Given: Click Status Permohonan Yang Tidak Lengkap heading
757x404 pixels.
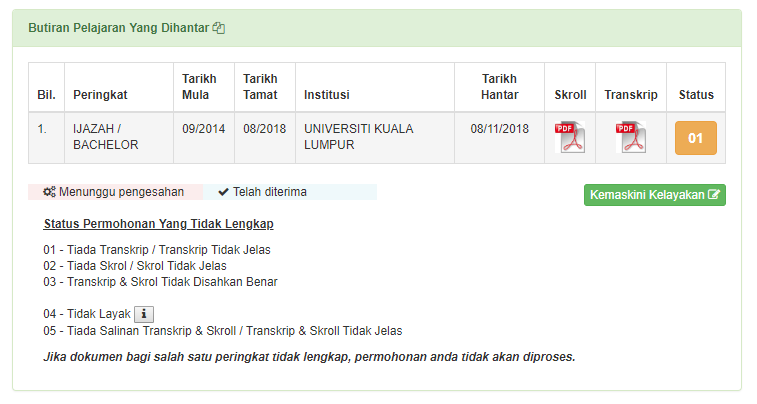Looking at the screenshot, I should (158, 224).
